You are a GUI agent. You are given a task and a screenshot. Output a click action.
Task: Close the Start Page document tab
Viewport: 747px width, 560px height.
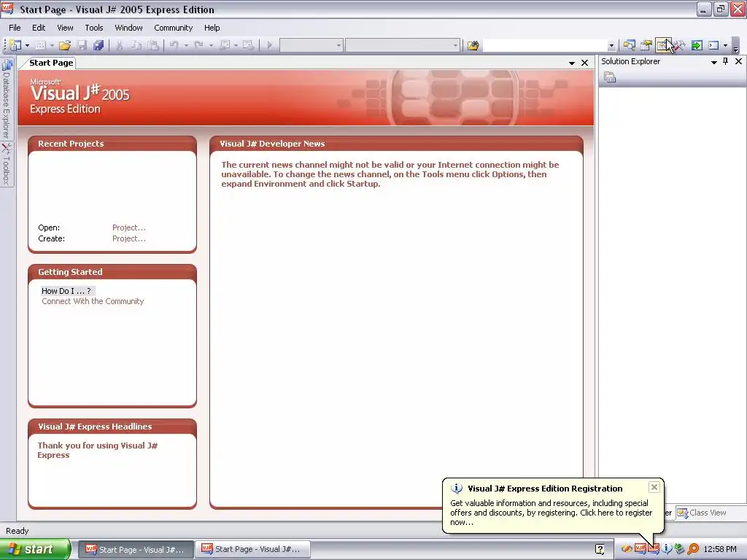click(584, 63)
